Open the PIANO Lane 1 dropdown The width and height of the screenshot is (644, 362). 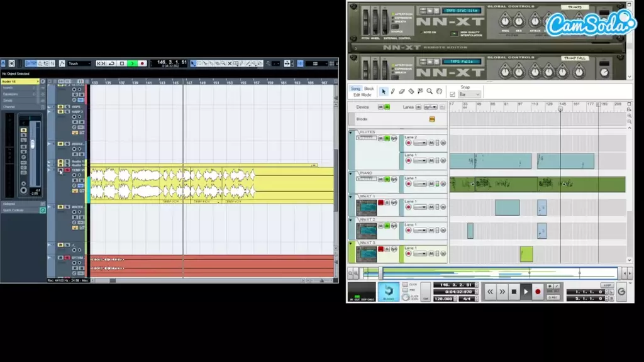coord(419,184)
